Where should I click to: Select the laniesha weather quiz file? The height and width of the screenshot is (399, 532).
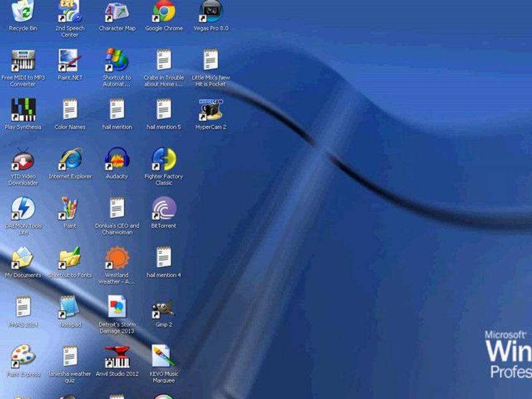(x=70, y=356)
